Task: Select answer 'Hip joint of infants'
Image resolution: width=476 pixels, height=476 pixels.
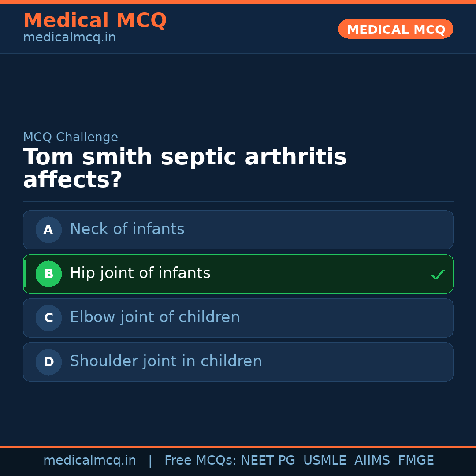Action: (x=140, y=273)
